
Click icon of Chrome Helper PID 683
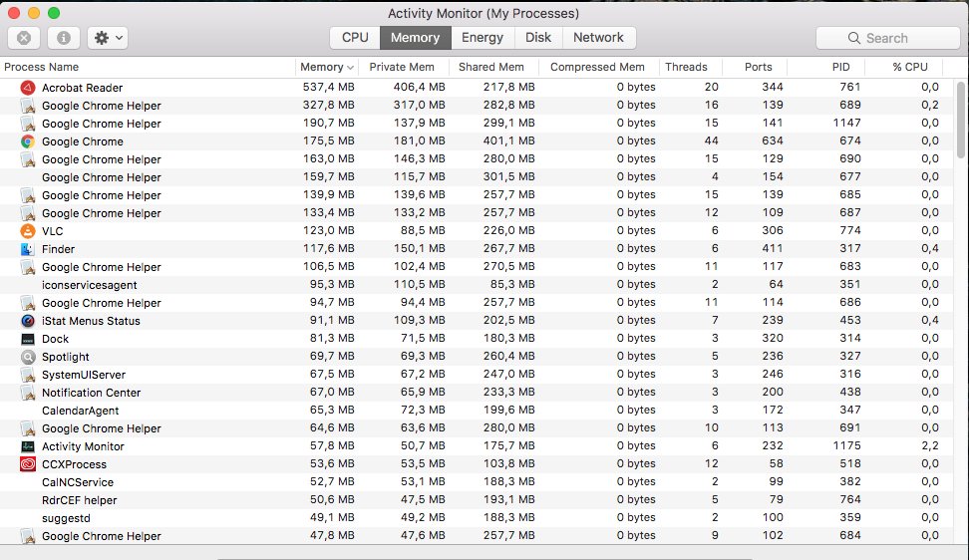pos(28,267)
